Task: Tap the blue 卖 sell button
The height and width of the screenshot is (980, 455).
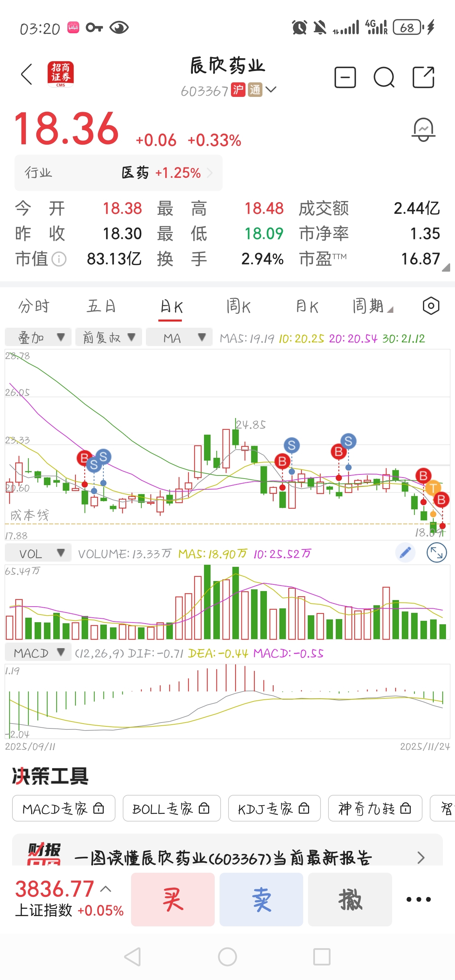Action: pos(261,899)
